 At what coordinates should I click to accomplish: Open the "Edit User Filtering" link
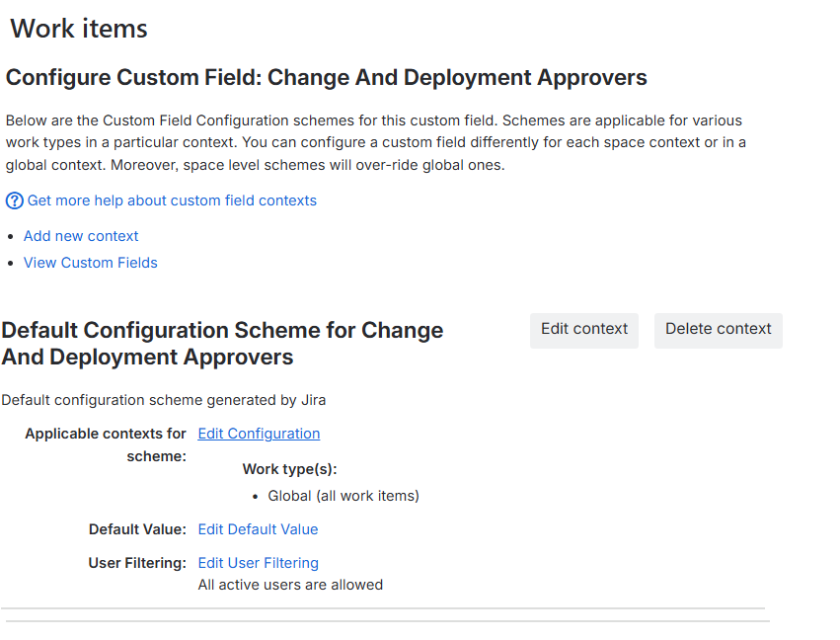(258, 563)
